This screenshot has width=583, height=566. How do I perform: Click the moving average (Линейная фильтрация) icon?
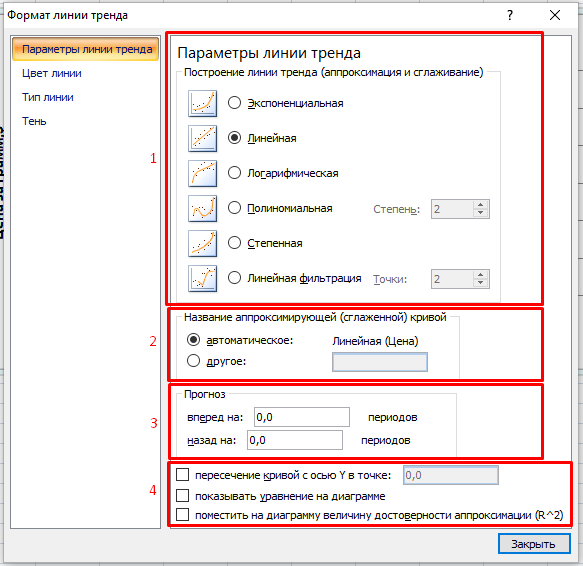click(x=202, y=278)
